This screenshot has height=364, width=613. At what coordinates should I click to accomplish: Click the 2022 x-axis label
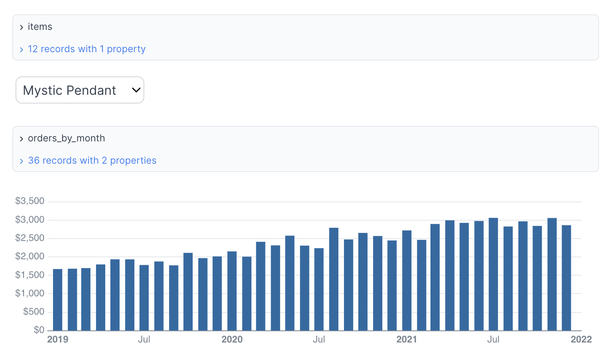pyautogui.click(x=581, y=339)
